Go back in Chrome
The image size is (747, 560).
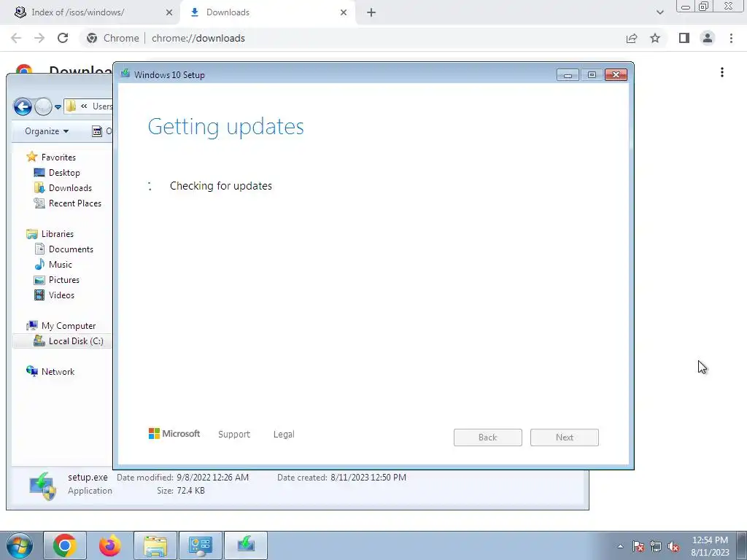coord(16,38)
